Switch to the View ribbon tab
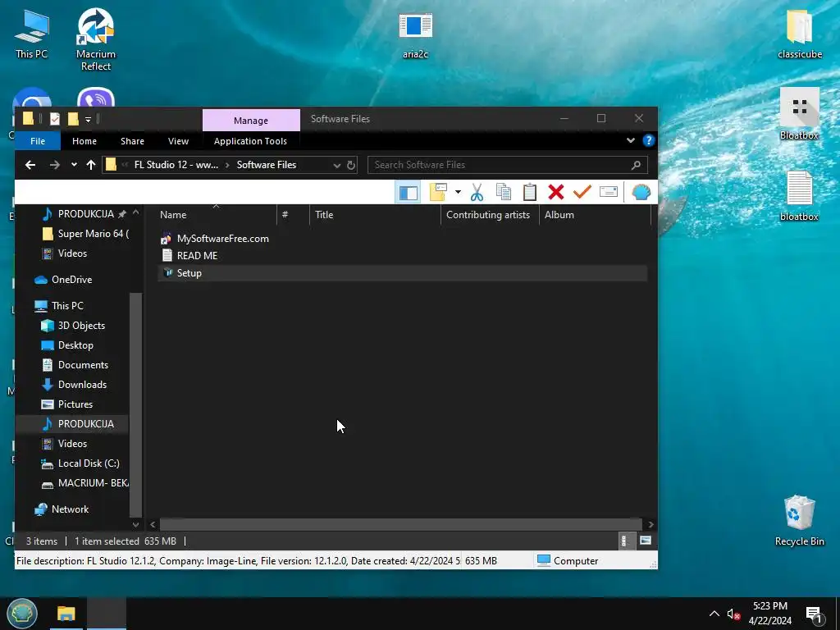The image size is (840, 630). 178,141
